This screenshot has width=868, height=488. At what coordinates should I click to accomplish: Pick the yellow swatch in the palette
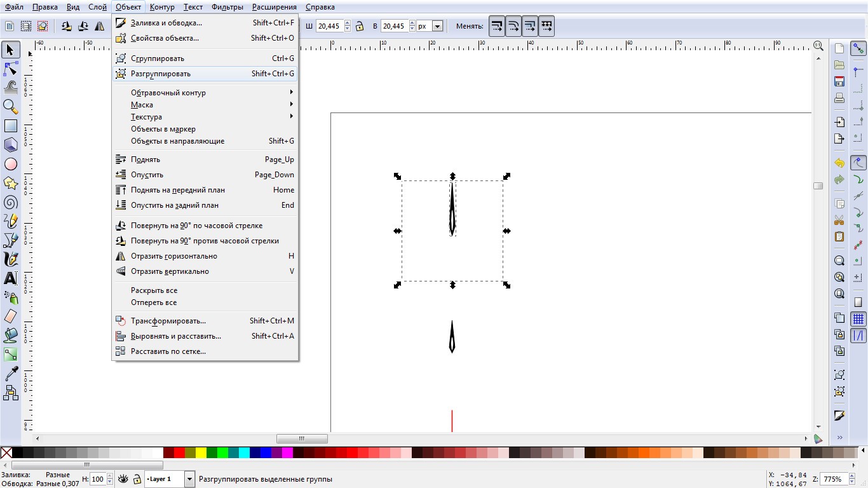click(201, 452)
